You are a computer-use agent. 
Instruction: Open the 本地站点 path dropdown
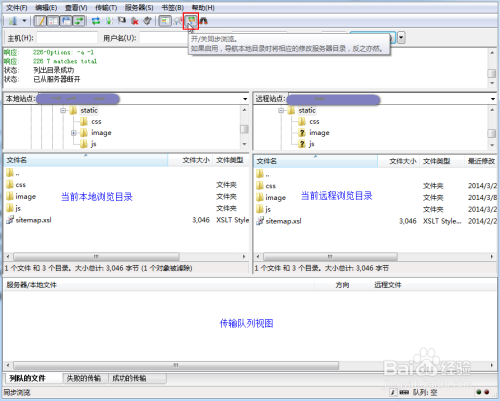pos(245,99)
